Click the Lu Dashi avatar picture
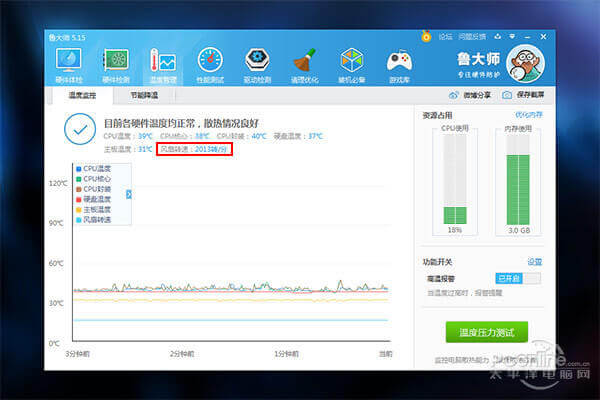 525,64
